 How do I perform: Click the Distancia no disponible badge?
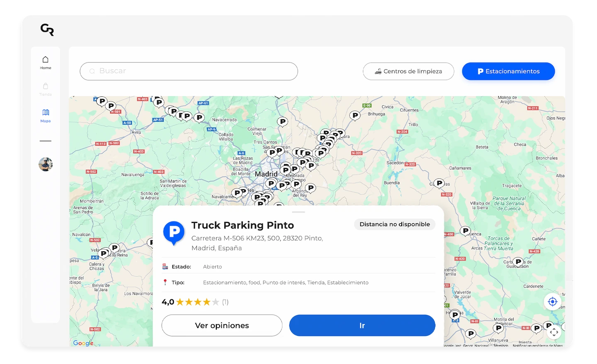pos(395,224)
